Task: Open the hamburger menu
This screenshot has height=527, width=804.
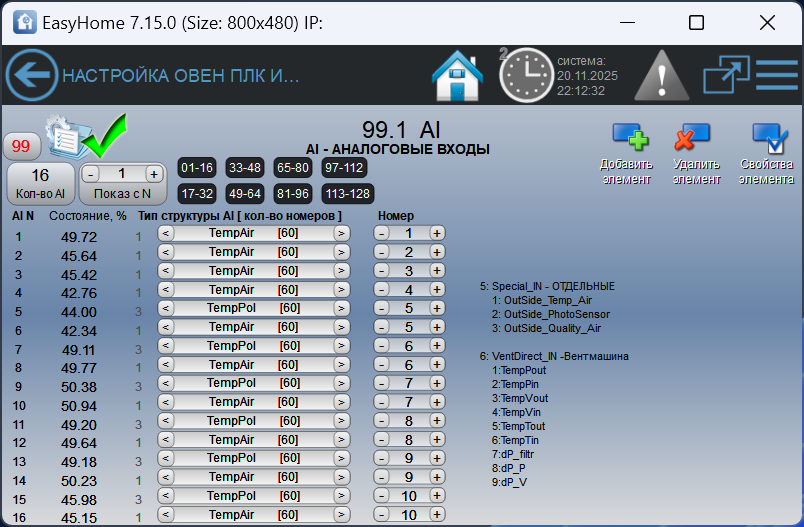Action: tap(776, 75)
